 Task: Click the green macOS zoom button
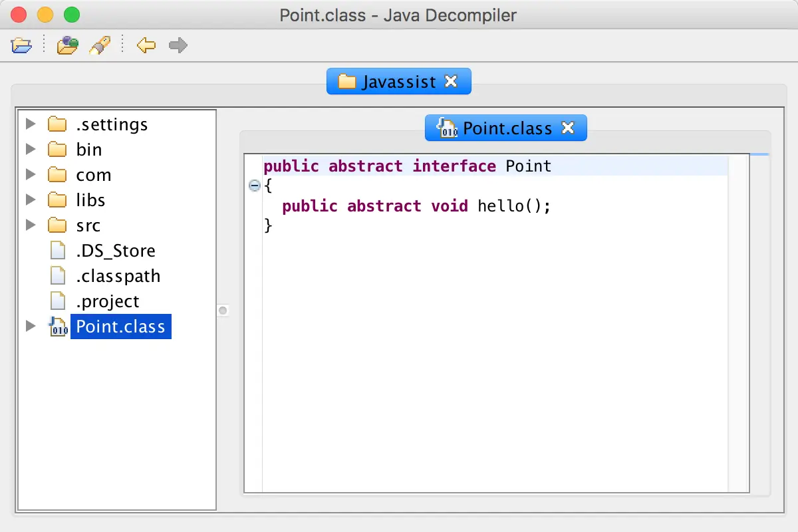coord(70,14)
